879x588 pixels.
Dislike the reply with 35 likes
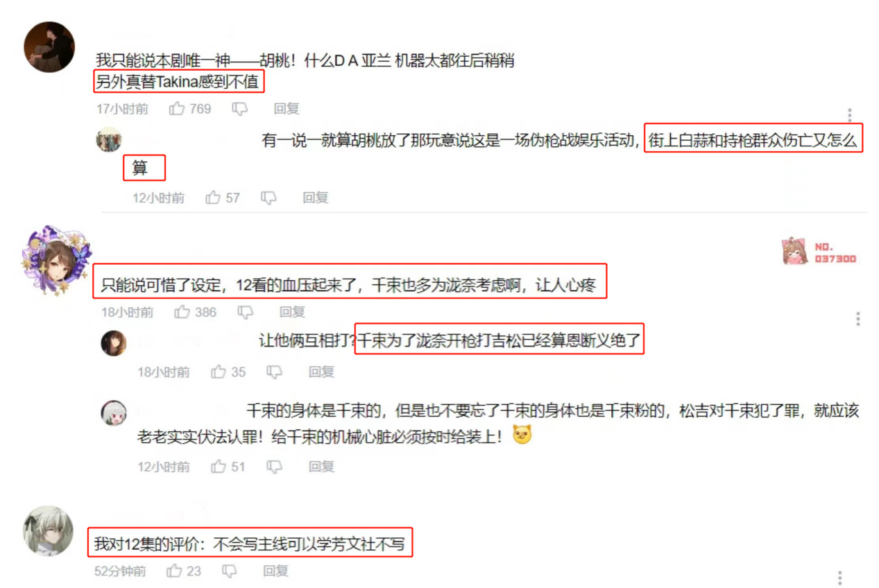click(x=275, y=372)
